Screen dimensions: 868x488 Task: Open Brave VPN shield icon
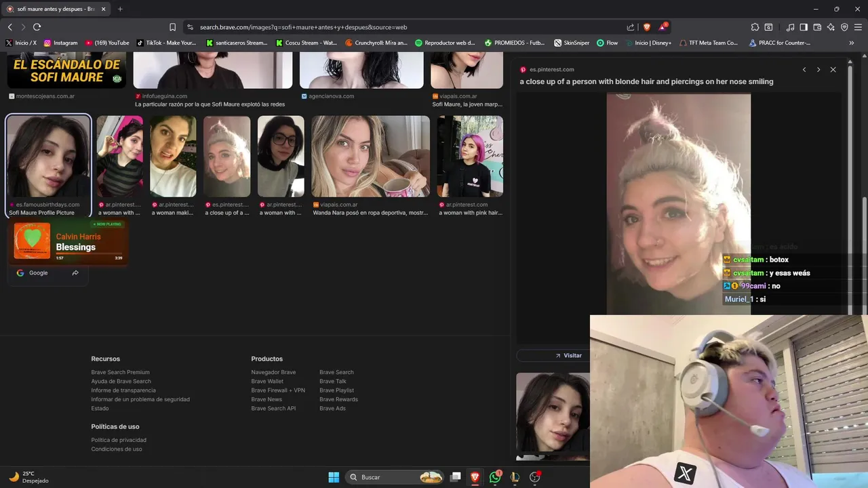(844, 27)
